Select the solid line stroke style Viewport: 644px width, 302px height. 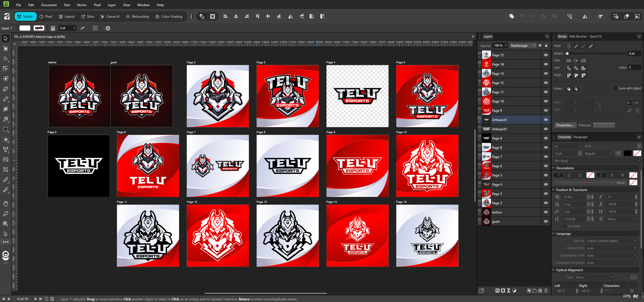coord(576,46)
